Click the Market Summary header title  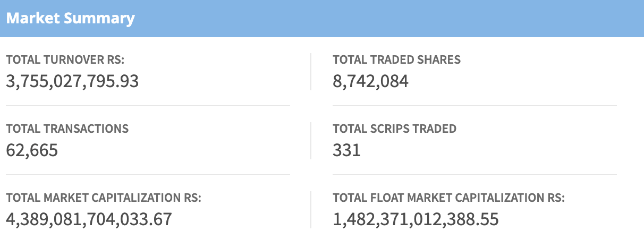point(71,19)
